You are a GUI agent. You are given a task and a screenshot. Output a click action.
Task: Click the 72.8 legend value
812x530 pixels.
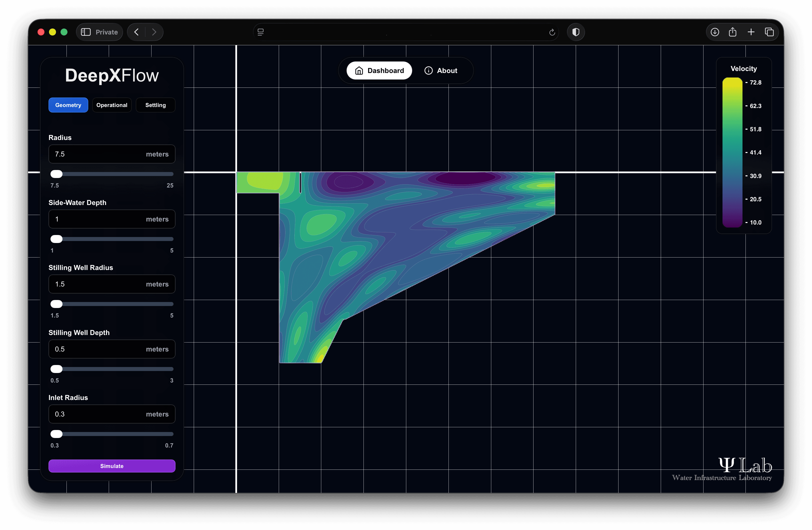(x=755, y=82)
